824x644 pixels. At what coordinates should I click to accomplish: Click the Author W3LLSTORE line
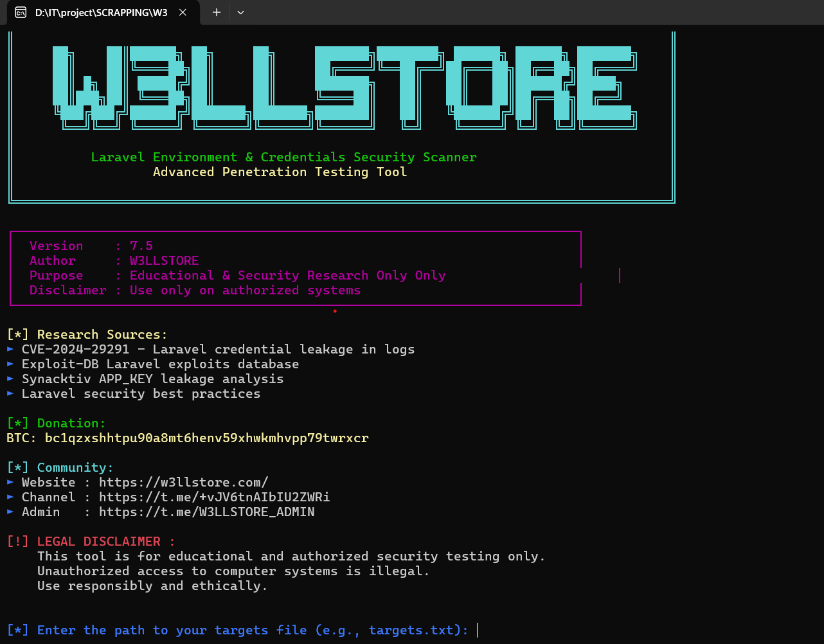(x=114, y=261)
